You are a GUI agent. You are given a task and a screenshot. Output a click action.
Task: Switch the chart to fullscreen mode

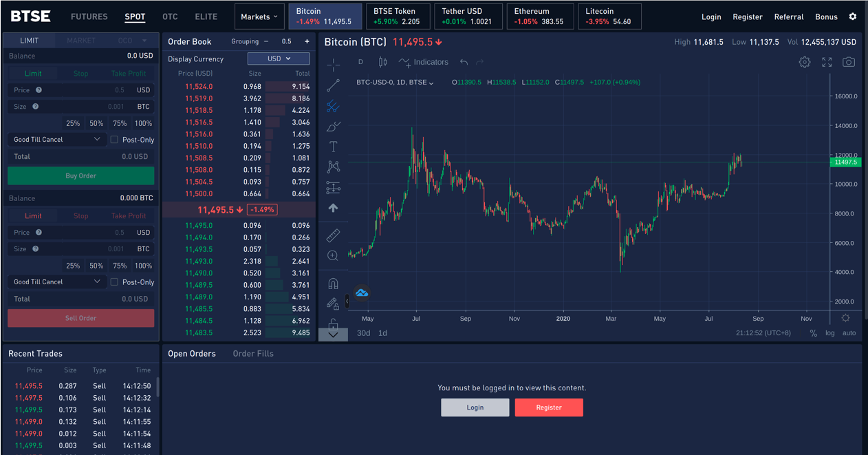(x=827, y=62)
